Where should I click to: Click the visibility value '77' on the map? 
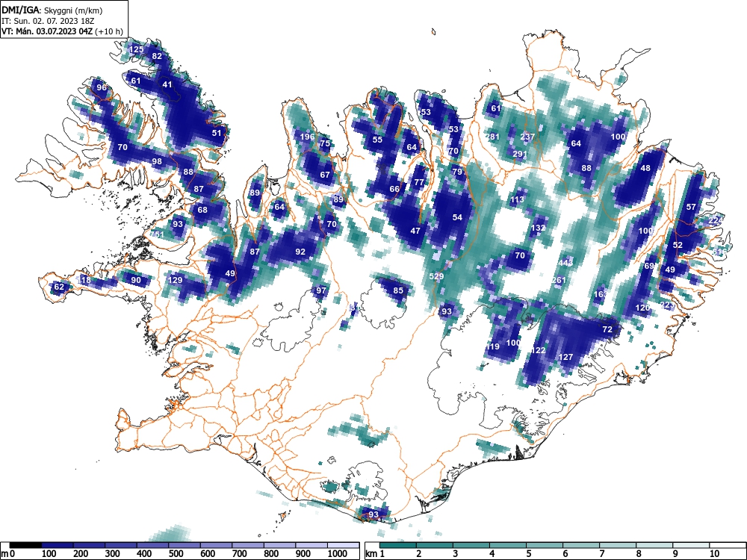coord(419,182)
